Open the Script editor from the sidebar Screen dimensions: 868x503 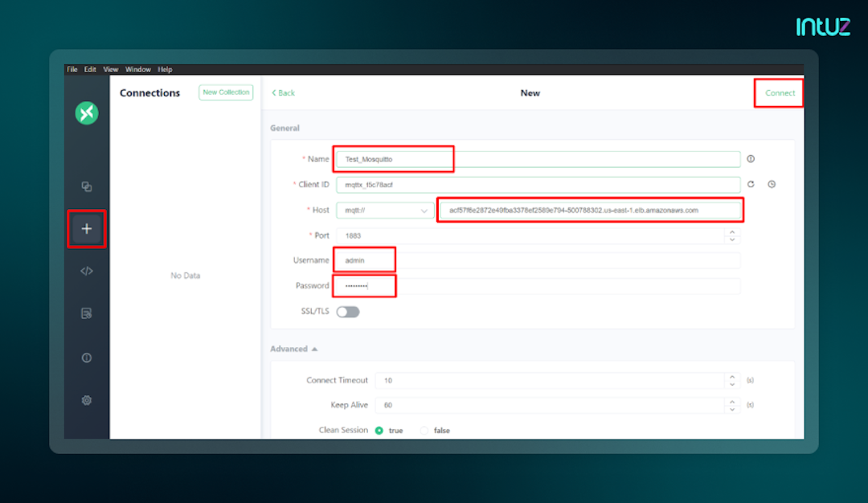[86, 271]
